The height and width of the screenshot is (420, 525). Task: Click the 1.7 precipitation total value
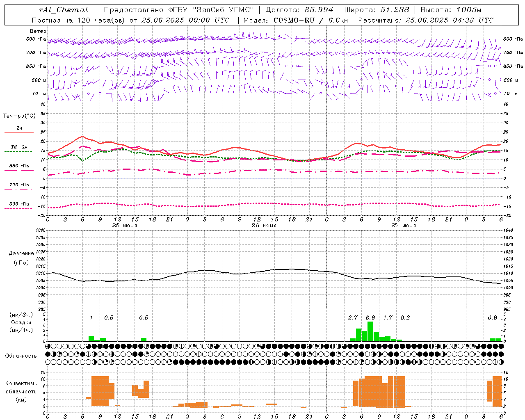388,317
